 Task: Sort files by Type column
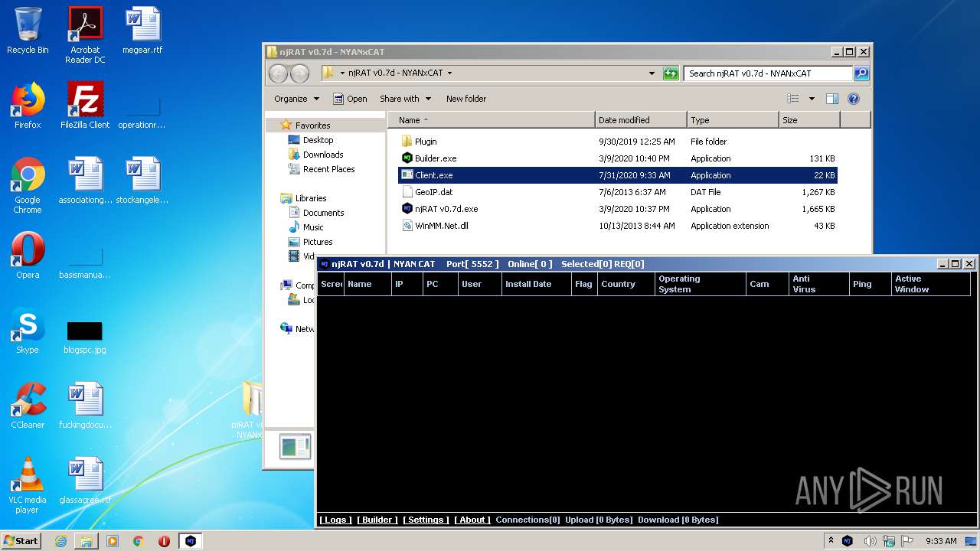click(x=733, y=120)
